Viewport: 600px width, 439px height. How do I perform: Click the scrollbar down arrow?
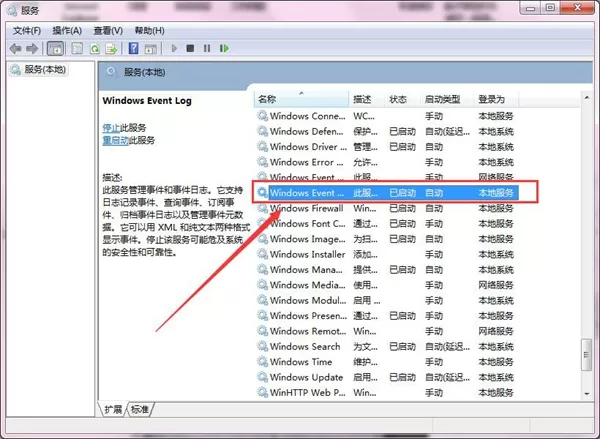click(587, 393)
